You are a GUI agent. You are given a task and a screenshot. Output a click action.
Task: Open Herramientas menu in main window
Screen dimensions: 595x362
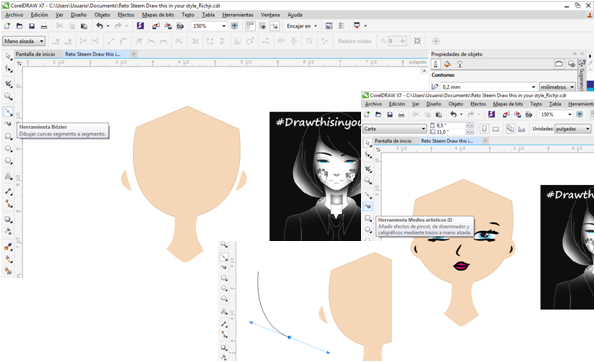[238, 15]
